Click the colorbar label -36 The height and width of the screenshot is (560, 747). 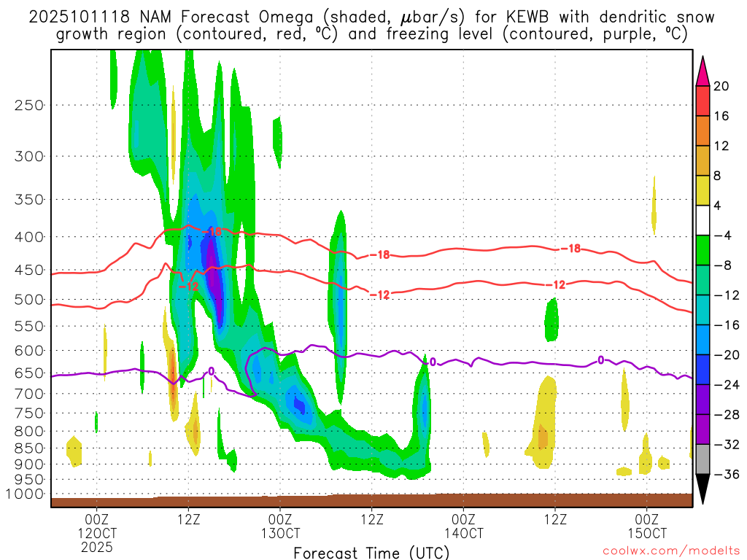(x=727, y=474)
